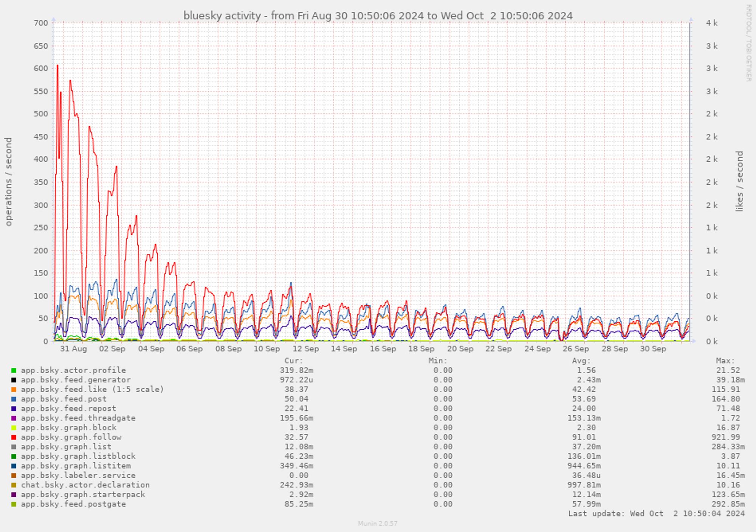Click the '31 Aug' x-axis date label

click(x=73, y=349)
